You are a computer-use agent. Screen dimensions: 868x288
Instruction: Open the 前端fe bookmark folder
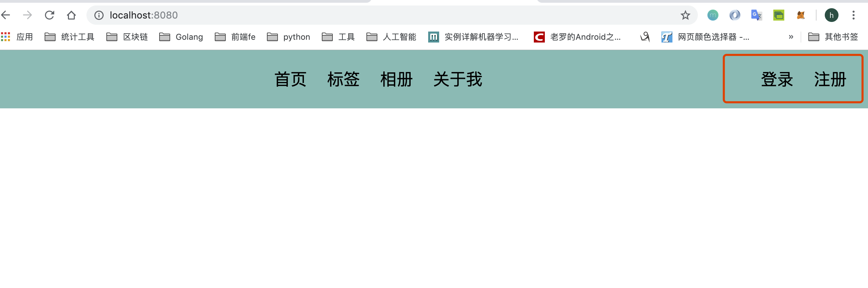pyautogui.click(x=235, y=37)
